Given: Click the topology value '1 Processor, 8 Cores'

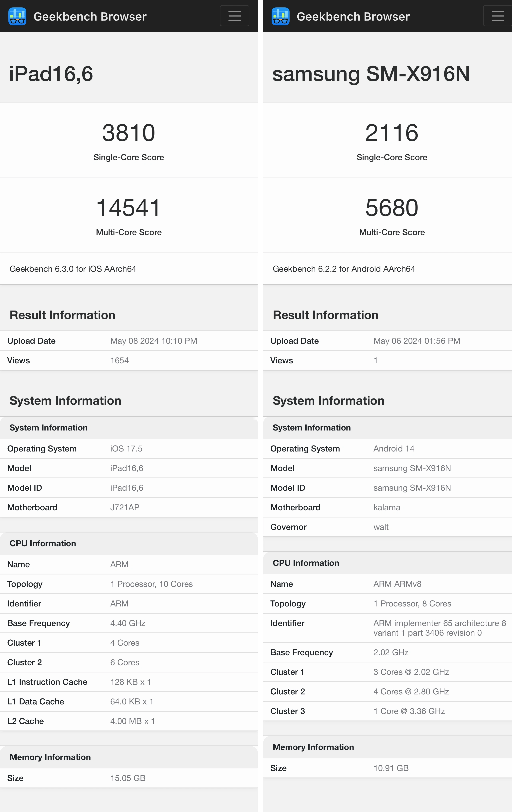Looking at the screenshot, I should click(412, 604).
